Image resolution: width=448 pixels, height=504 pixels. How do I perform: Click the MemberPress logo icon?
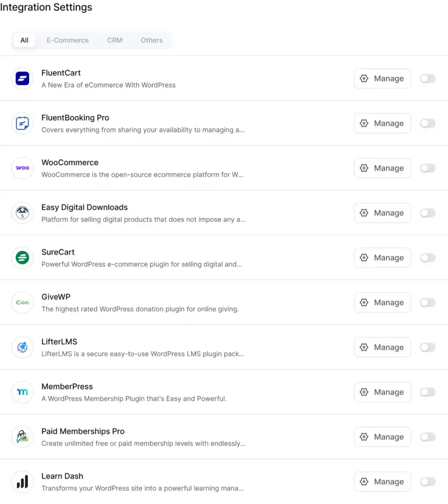point(22,392)
